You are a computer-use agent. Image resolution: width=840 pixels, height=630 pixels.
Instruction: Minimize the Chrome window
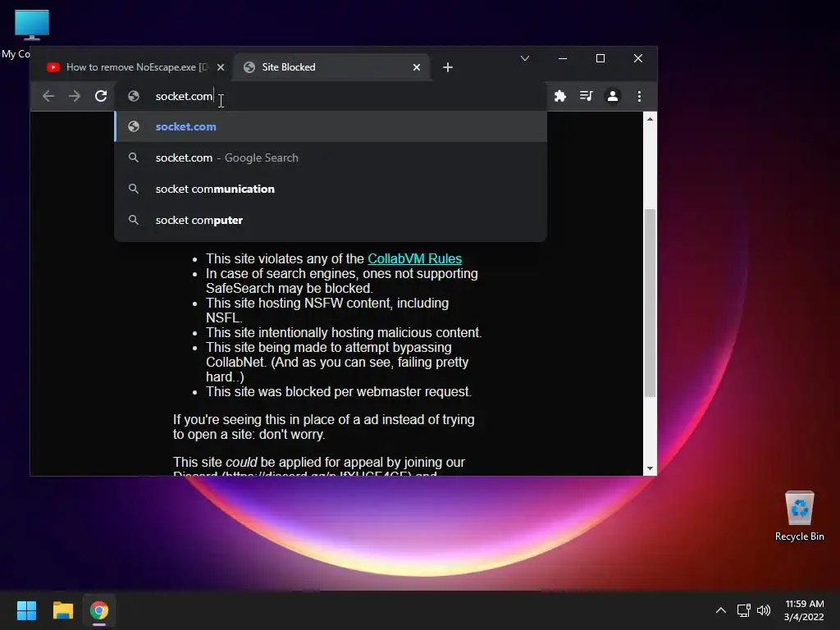pos(563,58)
